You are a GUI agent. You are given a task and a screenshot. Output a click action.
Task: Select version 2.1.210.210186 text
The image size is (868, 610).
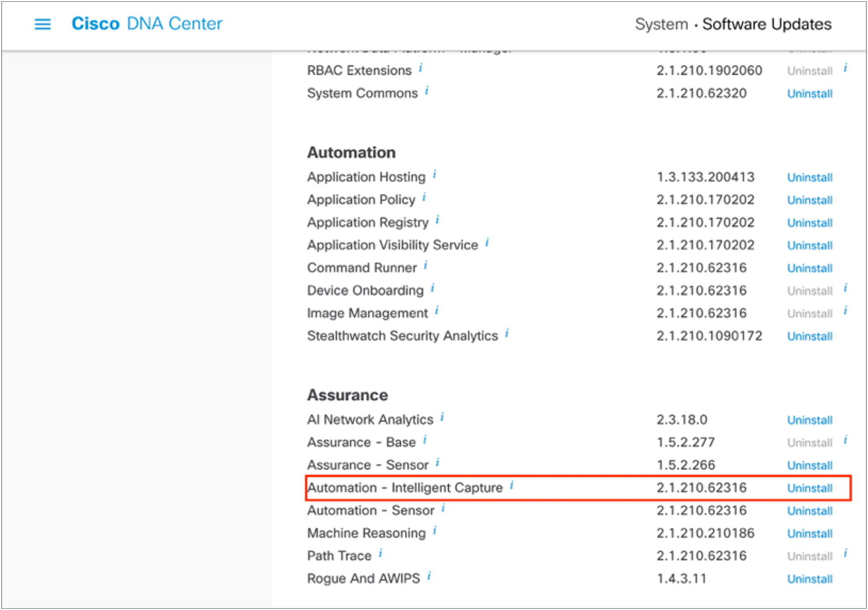pos(705,533)
